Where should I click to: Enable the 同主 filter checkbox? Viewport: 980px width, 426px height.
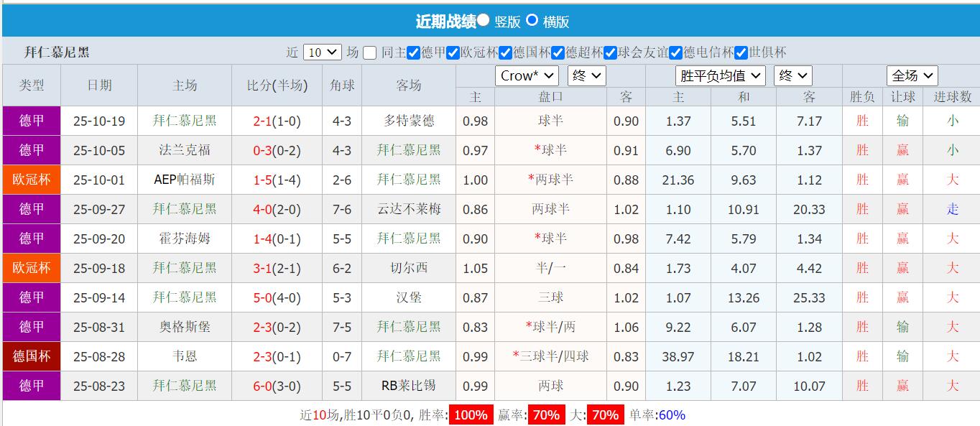coord(369,52)
